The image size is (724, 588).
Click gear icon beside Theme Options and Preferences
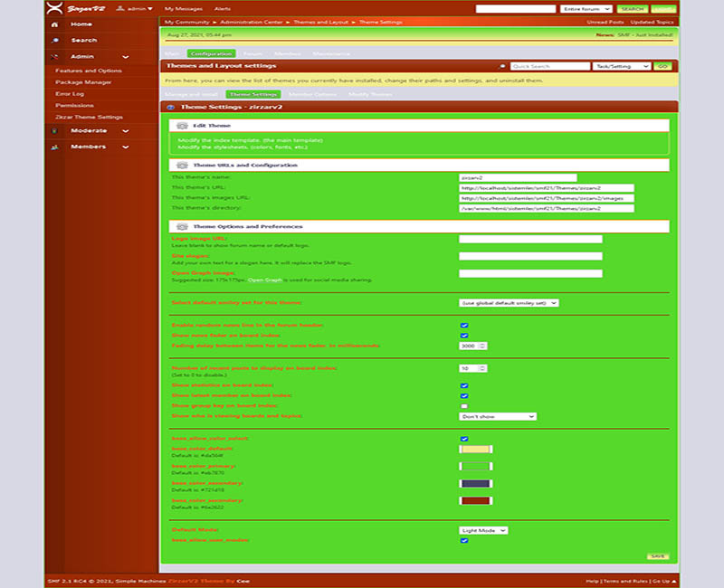tap(183, 227)
